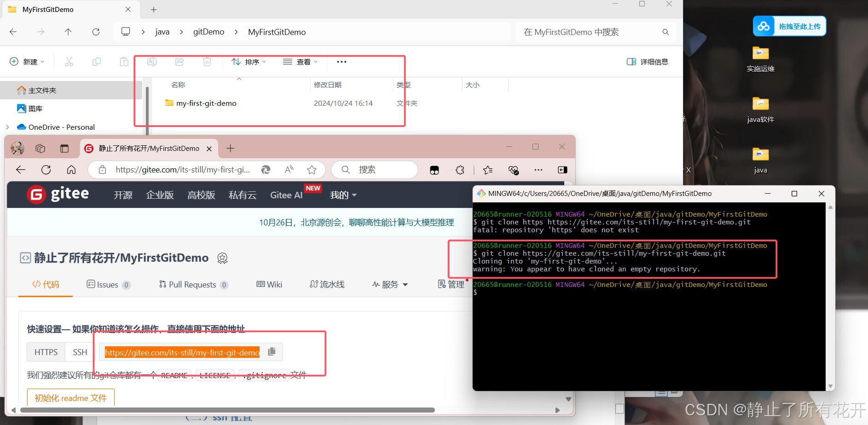Expand the OneDrive - Personal tree node
Image resolution: width=868 pixels, height=425 pixels.
coord(7,127)
